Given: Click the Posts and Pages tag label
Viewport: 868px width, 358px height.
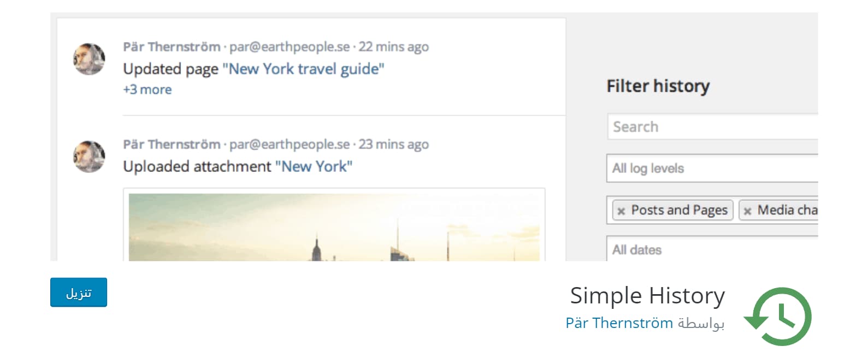Looking at the screenshot, I should click(679, 210).
